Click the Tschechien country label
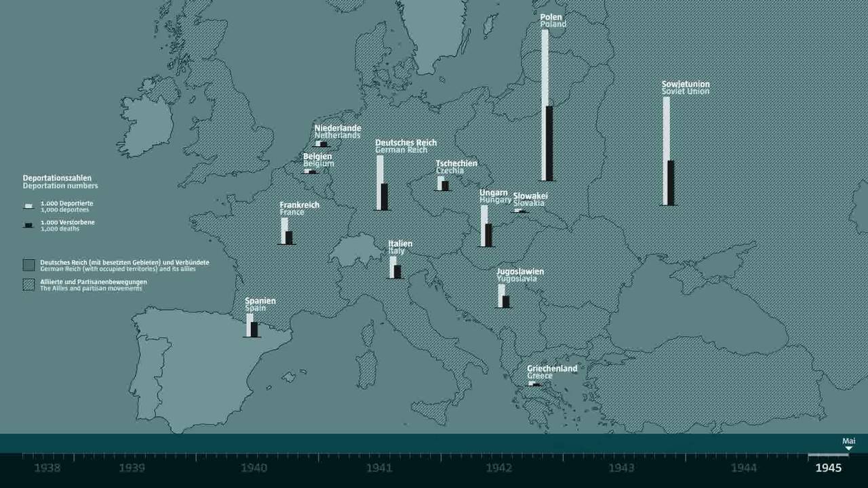 pos(456,163)
